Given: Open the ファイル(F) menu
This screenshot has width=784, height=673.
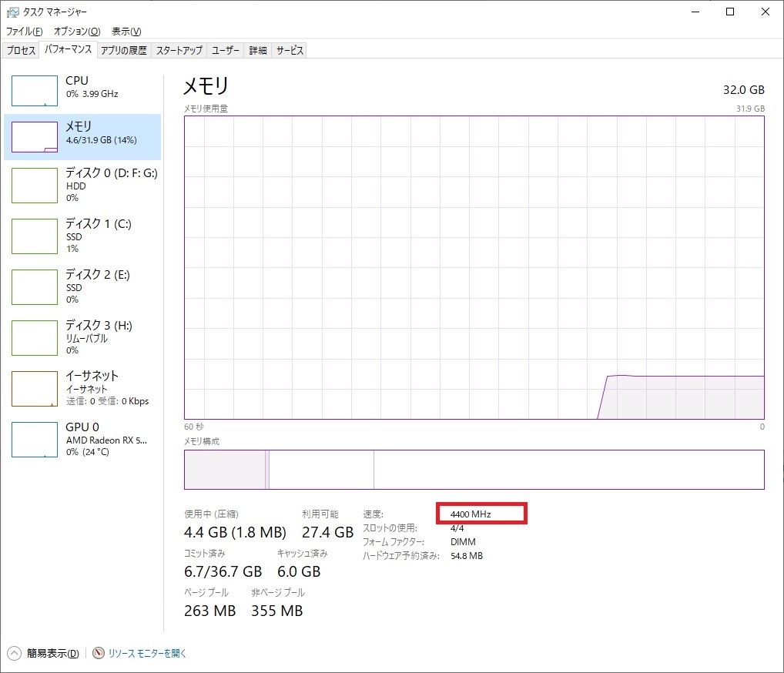Looking at the screenshot, I should tap(24, 31).
